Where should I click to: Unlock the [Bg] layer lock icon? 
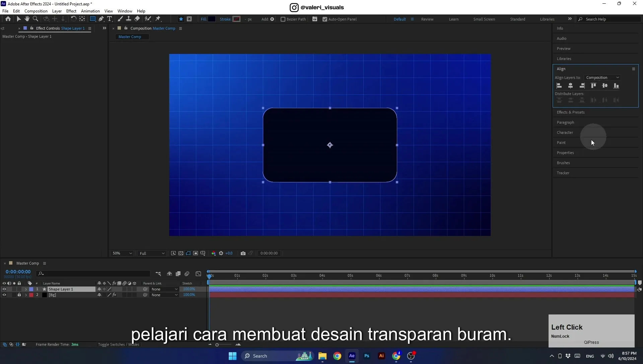[19, 295]
